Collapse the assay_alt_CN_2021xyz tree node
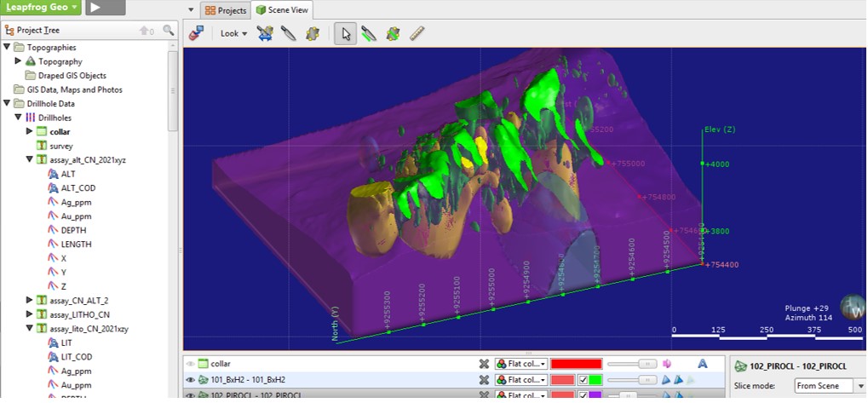This screenshot has width=868, height=403. pos(30,159)
